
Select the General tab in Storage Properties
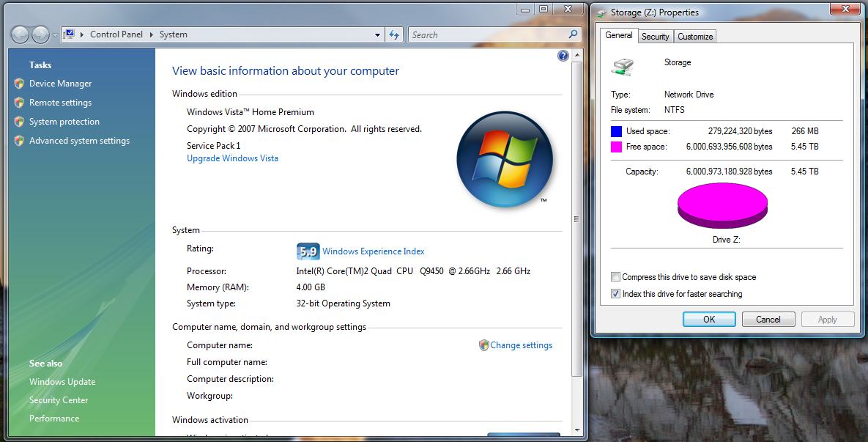[x=618, y=35]
